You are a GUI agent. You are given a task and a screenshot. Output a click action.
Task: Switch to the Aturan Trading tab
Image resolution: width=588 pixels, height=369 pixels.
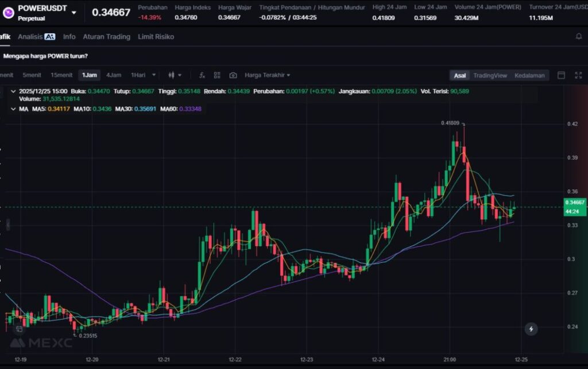point(106,37)
